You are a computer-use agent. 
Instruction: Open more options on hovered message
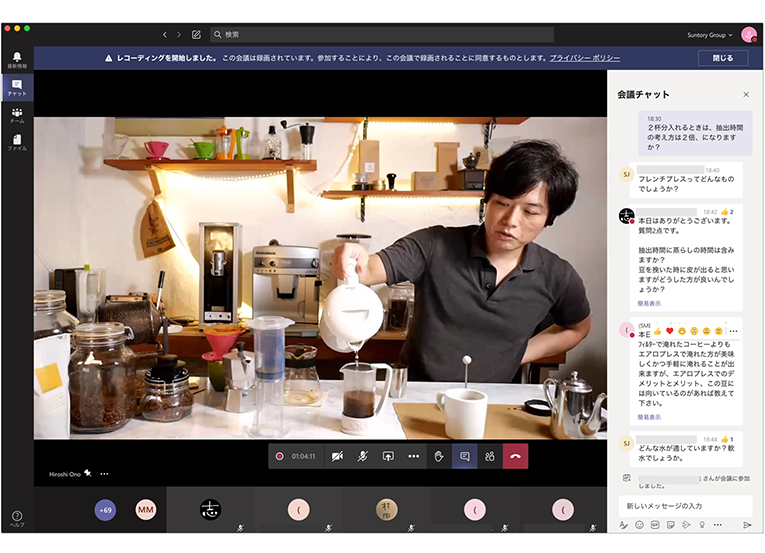pyautogui.click(x=733, y=331)
